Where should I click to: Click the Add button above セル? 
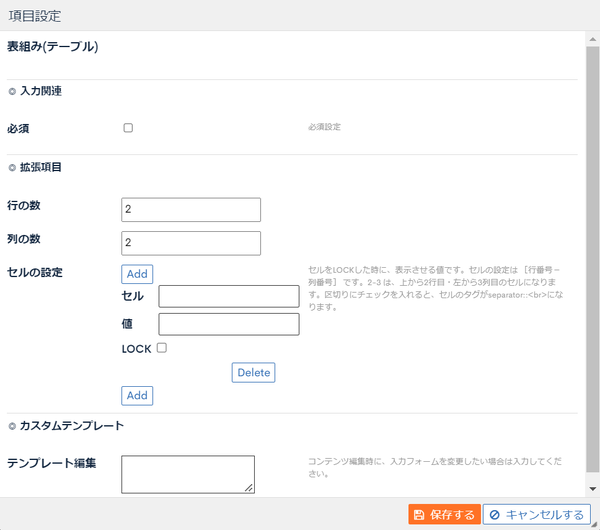coord(137,274)
